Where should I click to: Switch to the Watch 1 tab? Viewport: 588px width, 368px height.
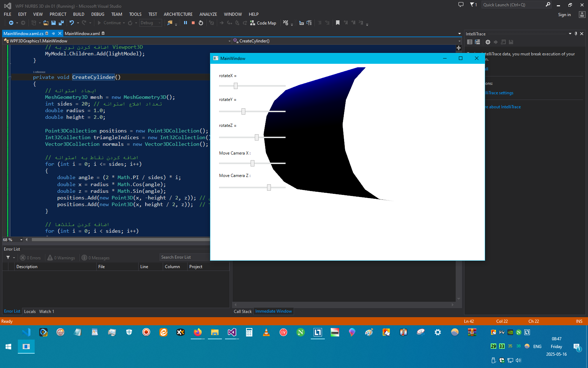[x=47, y=312]
